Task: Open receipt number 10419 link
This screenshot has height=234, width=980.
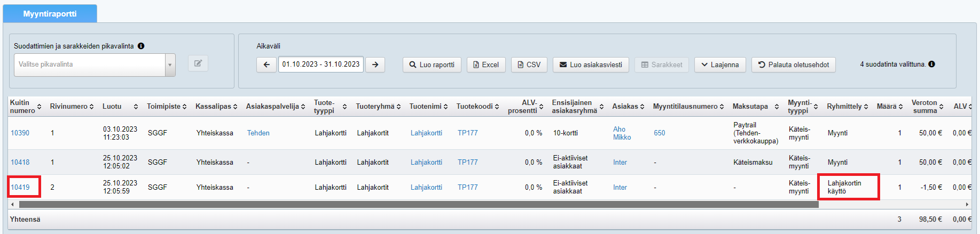Action: 20,187
